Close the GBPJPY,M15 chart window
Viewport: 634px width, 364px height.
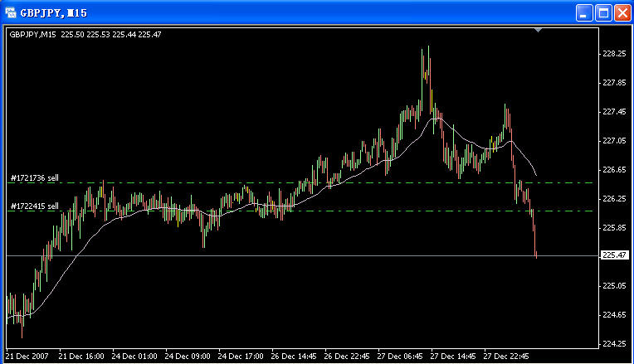pyautogui.click(x=622, y=13)
